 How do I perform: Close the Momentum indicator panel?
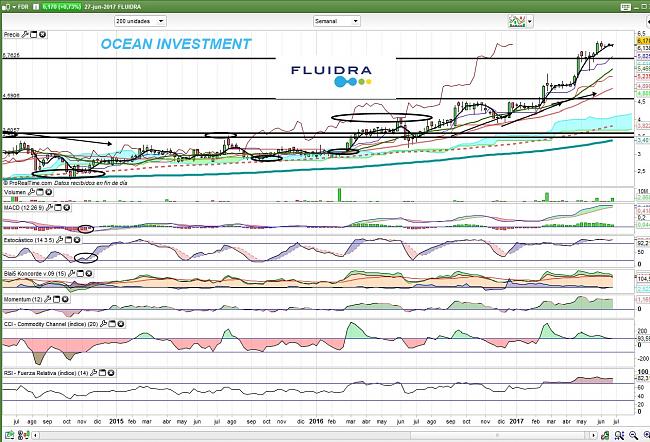coord(65,299)
